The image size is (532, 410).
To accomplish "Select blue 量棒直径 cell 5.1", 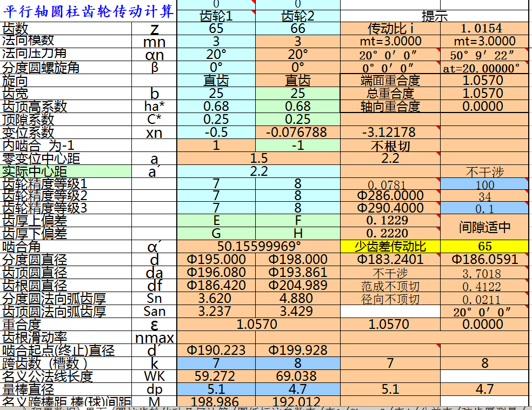I will click(216, 389).
